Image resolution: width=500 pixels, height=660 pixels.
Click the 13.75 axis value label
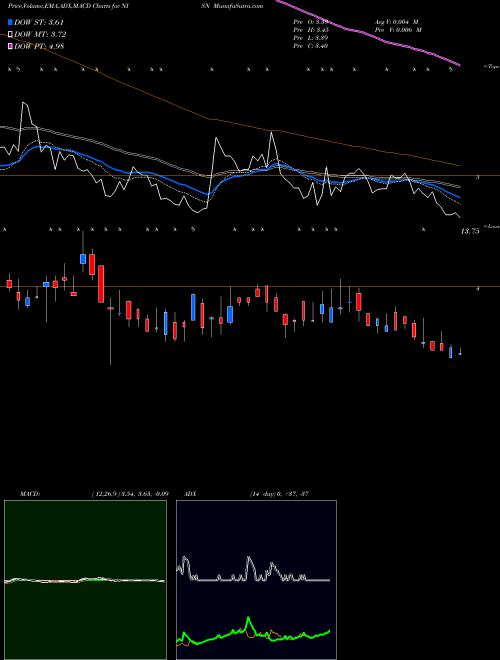click(470, 231)
